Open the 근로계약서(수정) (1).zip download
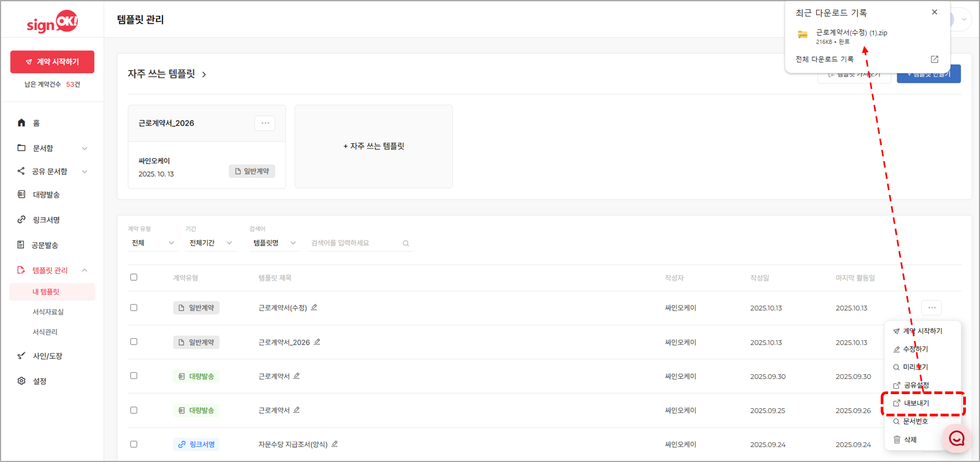980x462 pixels. (x=851, y=33)
